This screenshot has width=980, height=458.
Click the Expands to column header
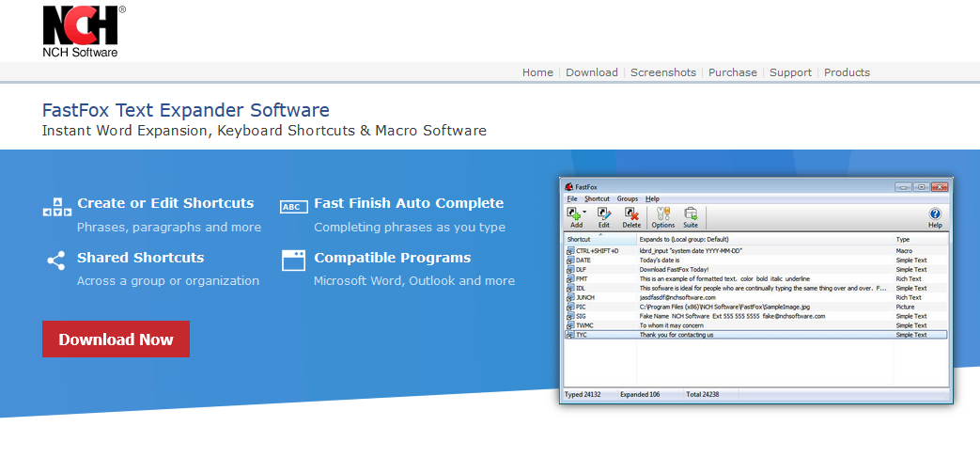[x=765, y=239]
